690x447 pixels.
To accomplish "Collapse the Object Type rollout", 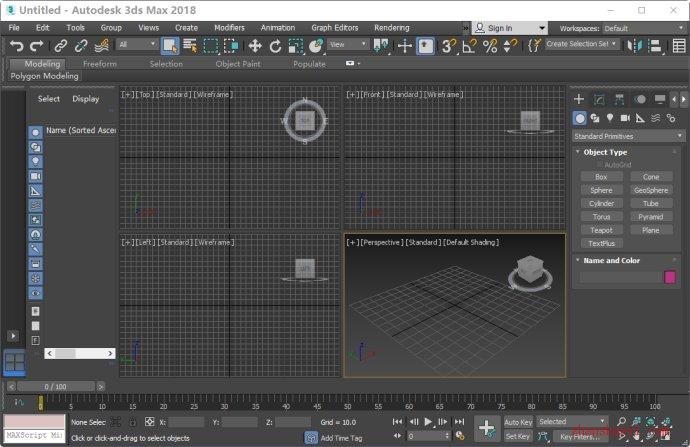I will (578, 152).
